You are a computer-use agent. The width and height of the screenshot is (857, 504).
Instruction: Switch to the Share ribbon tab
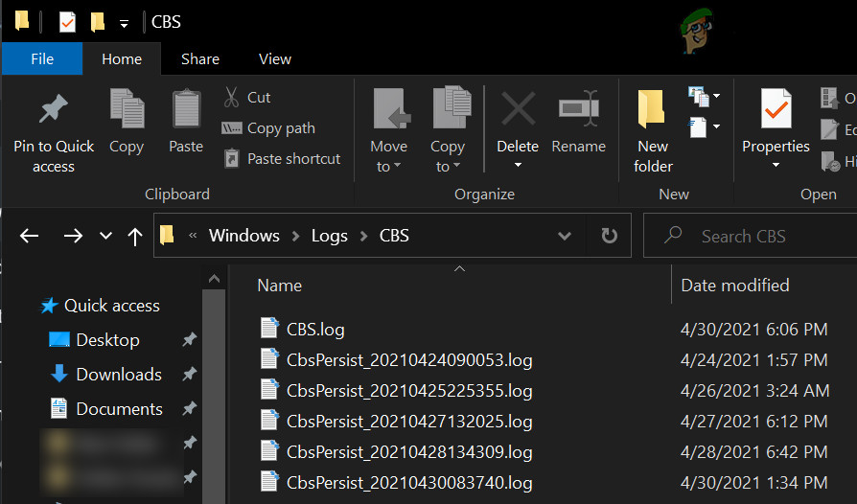pos(199,58)
